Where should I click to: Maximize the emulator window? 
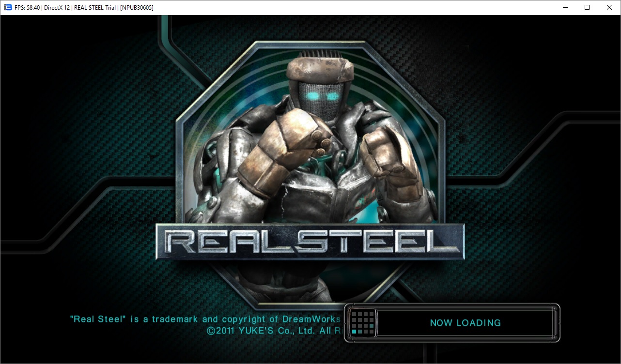tap(587, 7)
